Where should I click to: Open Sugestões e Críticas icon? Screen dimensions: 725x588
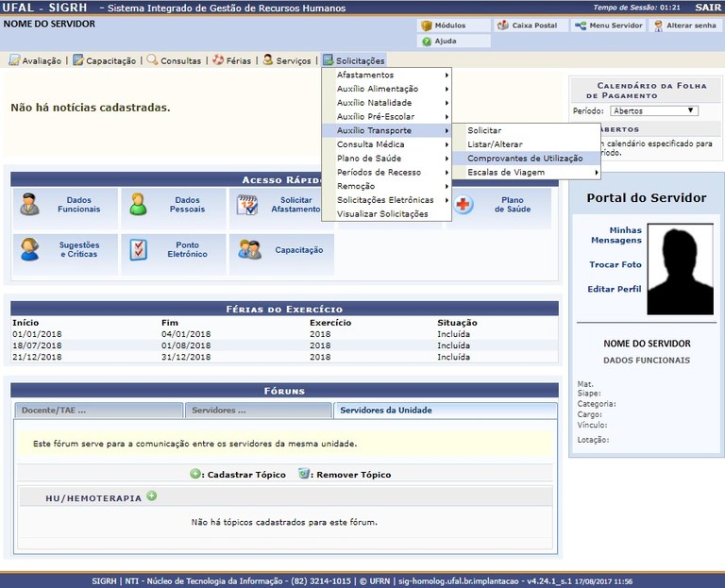pos(30,249)
